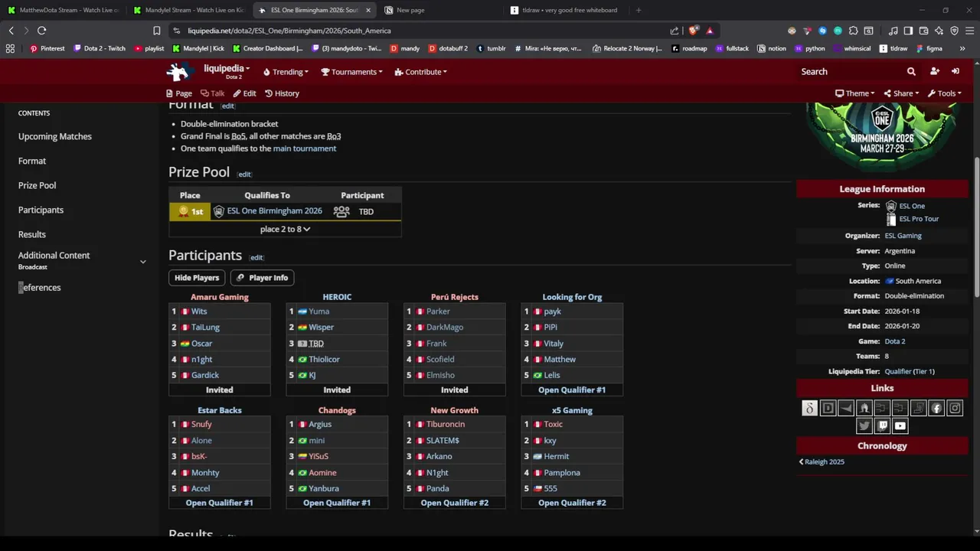Show more bookmarks overflow chevron
980x551 pixels.
pos(962,48)
